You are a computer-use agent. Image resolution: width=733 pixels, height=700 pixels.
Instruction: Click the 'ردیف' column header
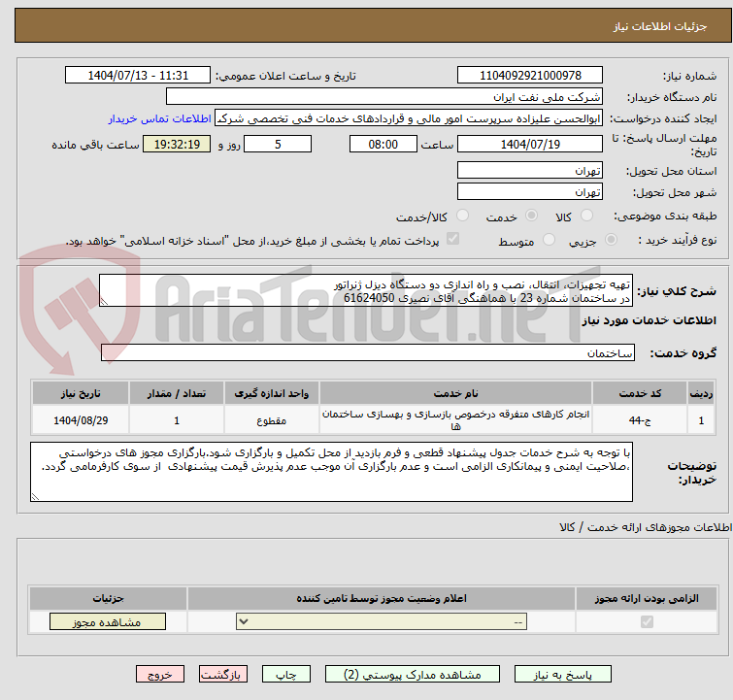[x=701, y=393]
